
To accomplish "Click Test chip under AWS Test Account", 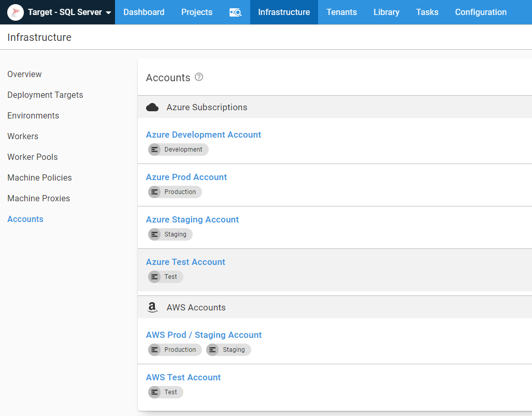I will 166,392.
